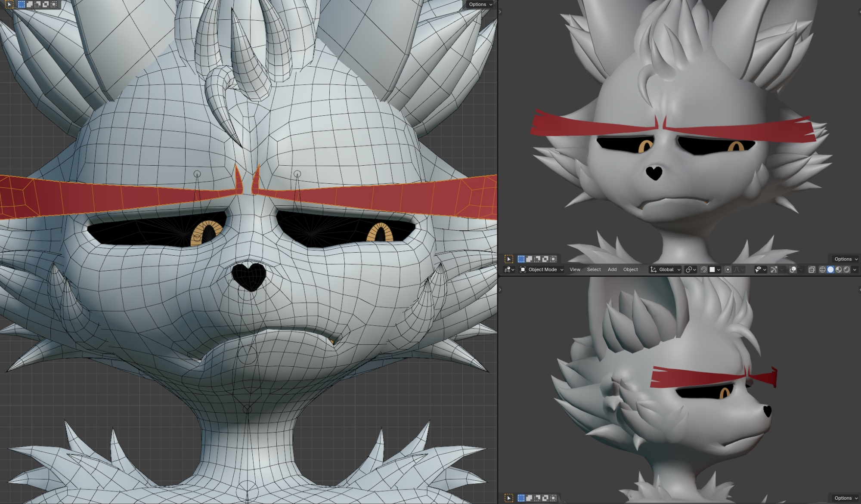Open the editor type selector icon

[x=509, y=269]
